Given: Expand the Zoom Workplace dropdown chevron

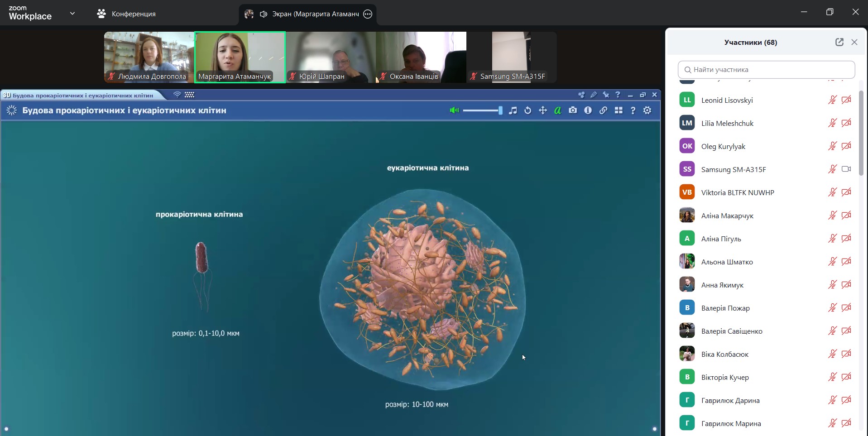Looking at the screenshot, I should (x=72, y=14).
